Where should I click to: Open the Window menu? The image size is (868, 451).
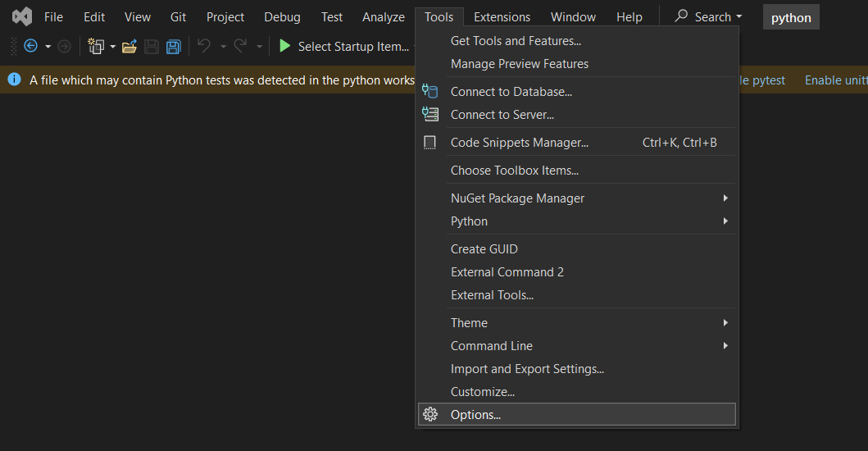pyautogui.click(x=574, y=17)
